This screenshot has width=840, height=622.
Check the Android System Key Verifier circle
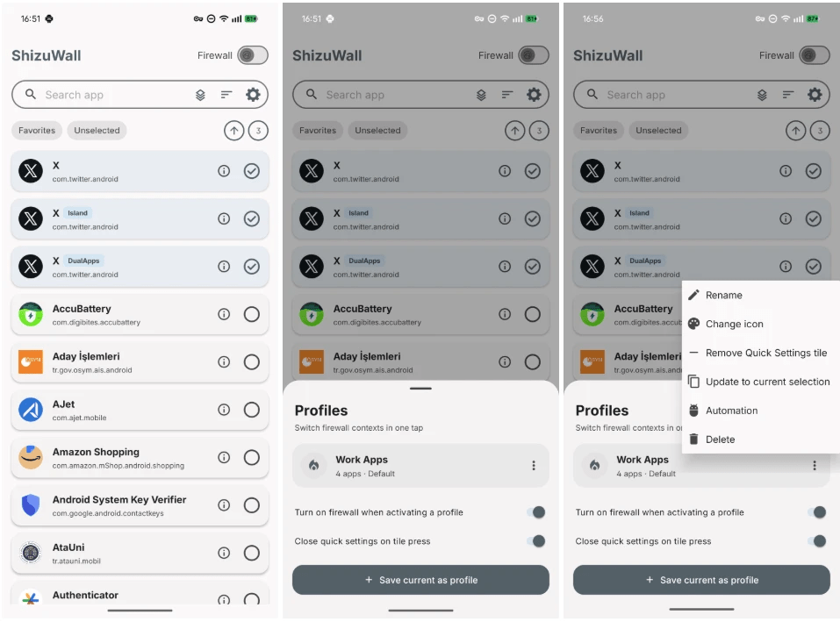pyautogui.click(x=252, y=505)
